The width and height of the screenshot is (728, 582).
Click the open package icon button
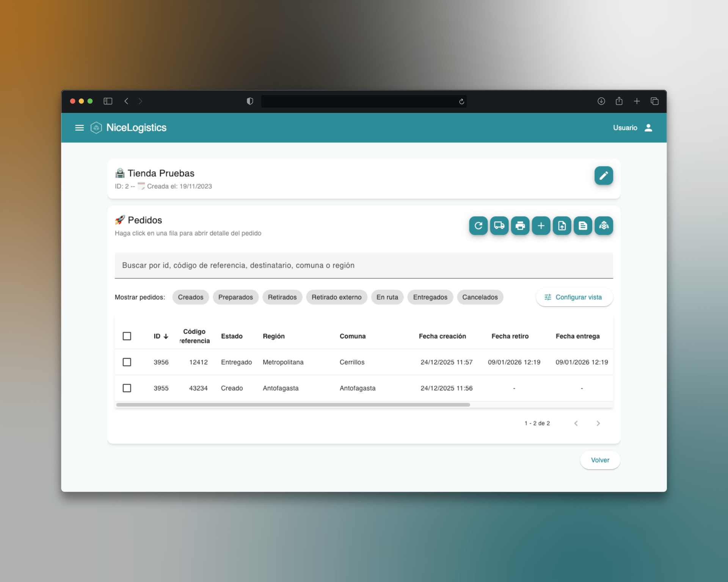click(x=604, y=226)
